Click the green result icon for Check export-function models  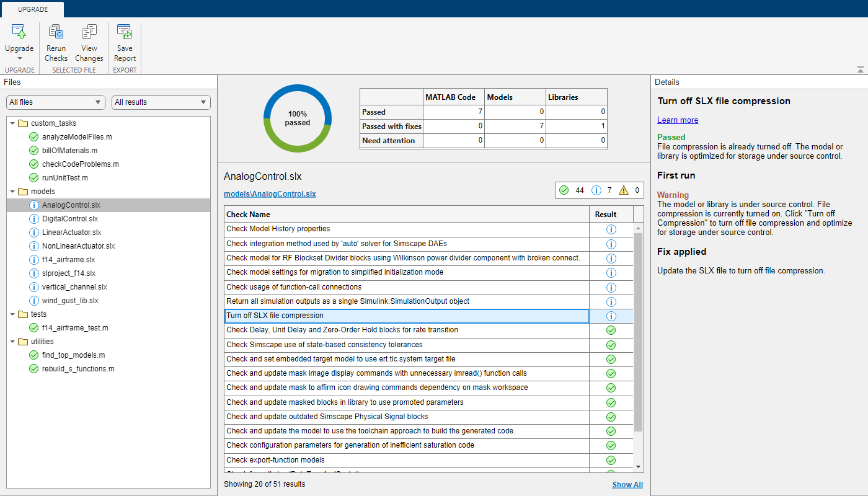point(611,460)
